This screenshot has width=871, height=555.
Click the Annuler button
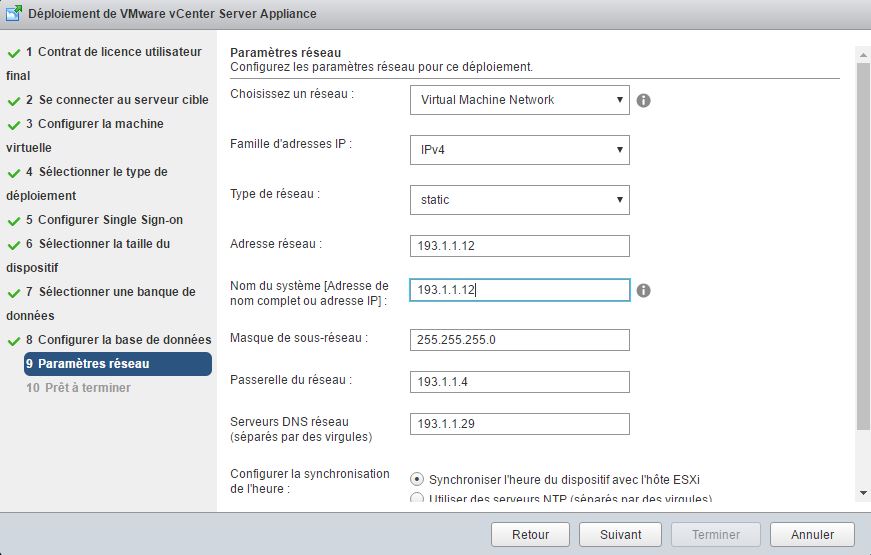[x=812, y=534]
